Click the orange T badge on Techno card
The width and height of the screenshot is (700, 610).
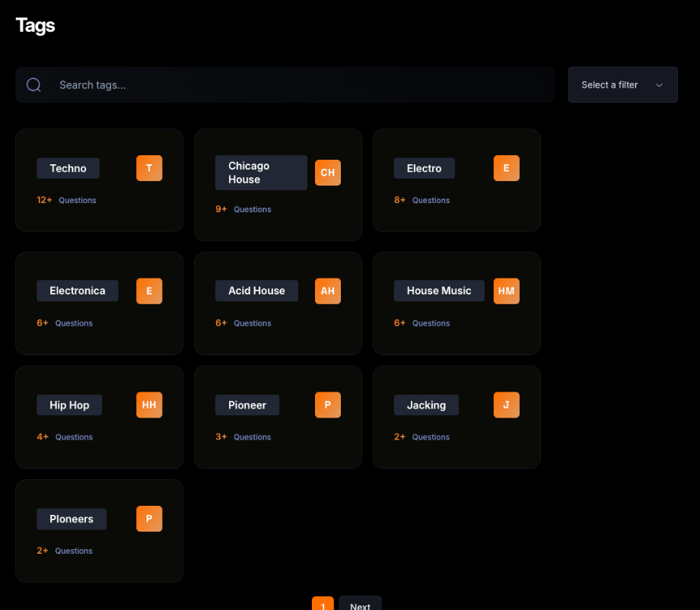149,168
